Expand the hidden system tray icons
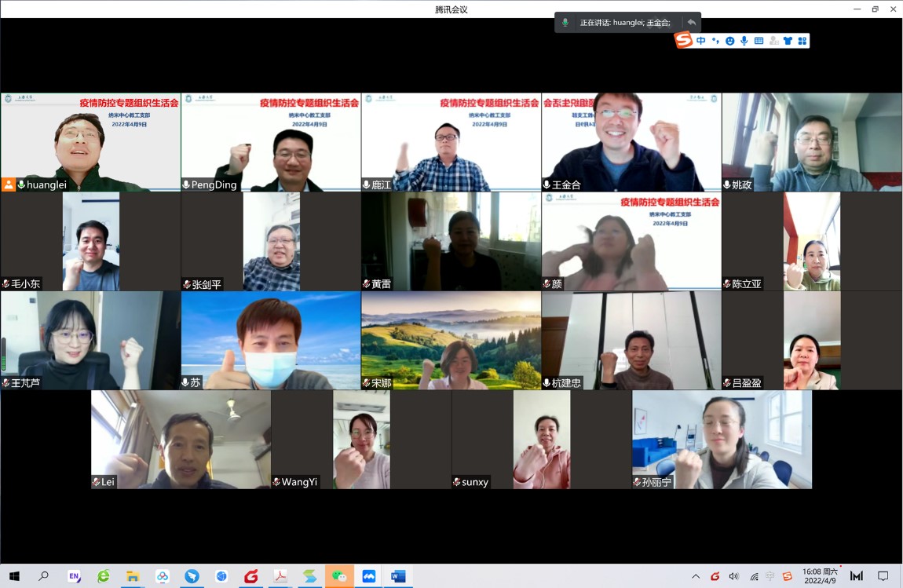The image size is (903, 588). [696, 576]
